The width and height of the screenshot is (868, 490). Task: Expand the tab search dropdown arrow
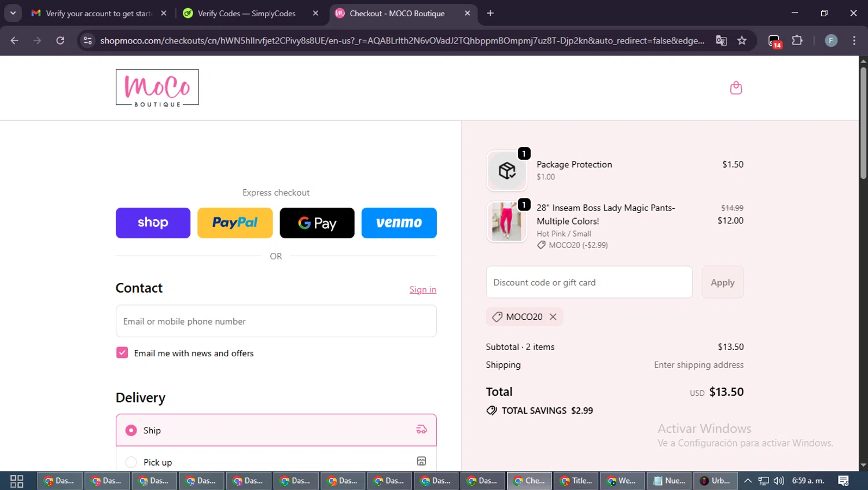(x=13, y=13)
